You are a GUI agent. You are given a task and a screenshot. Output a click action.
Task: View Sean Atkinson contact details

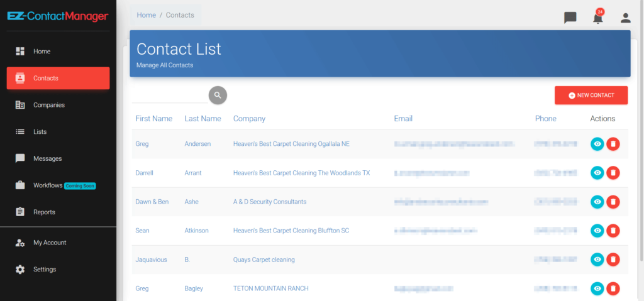(597, 231)
